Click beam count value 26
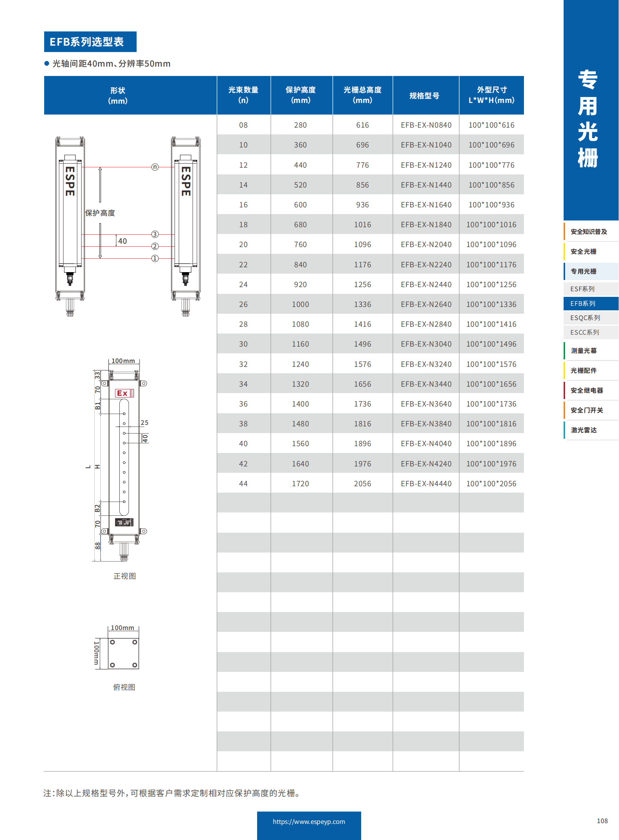 [244, 305]
